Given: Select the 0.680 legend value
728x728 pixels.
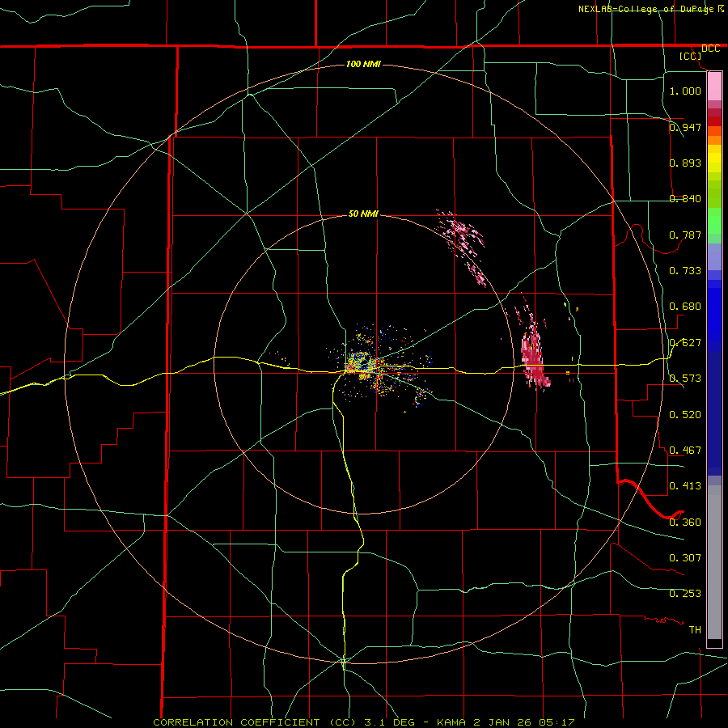Looking at the screenshot, I should click(x=685, y=307).
